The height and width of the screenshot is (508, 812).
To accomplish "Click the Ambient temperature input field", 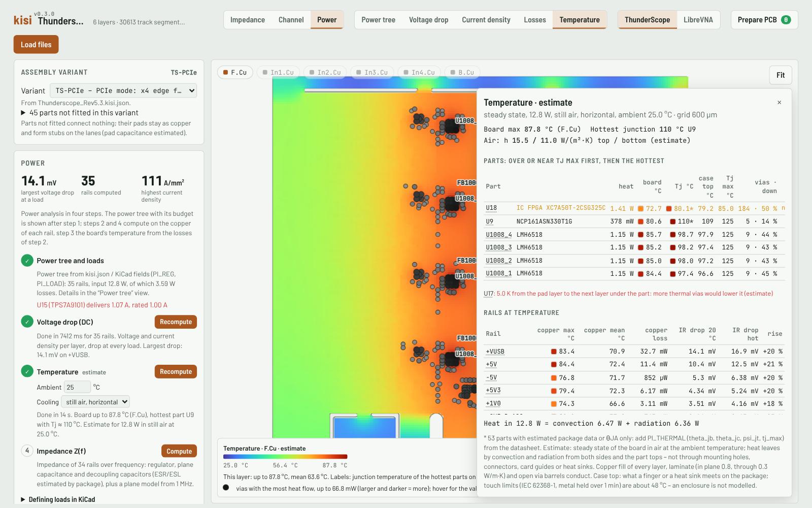I will [x=78, y=387].
